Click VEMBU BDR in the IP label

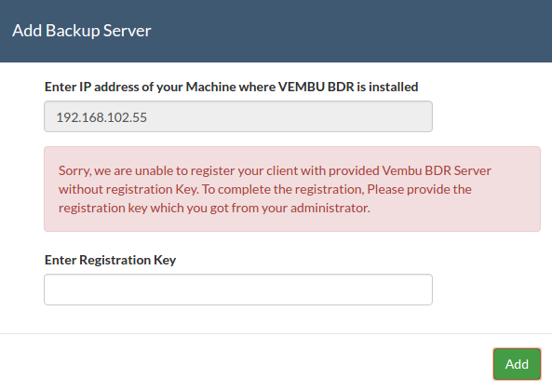pos(316,87)
